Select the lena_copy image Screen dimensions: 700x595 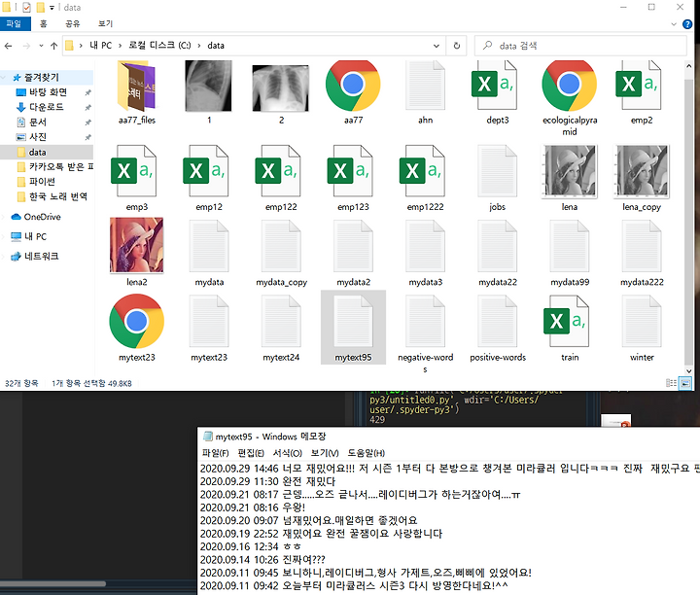(x=642, y=178)
